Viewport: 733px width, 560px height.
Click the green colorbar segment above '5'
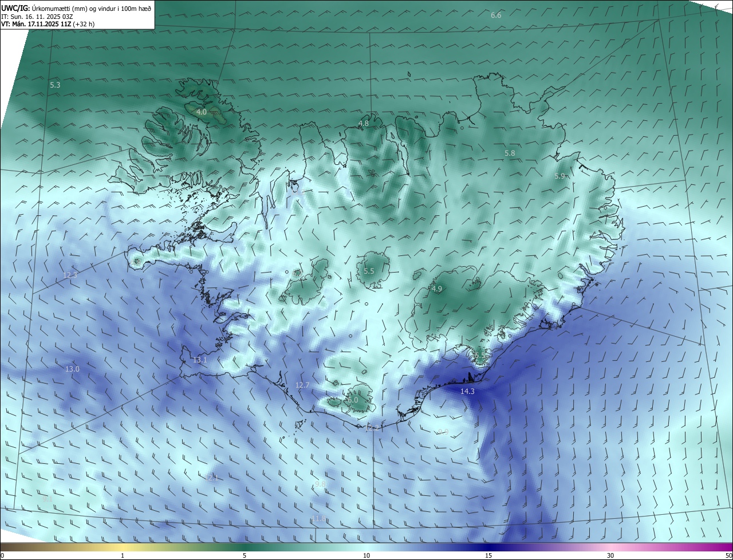(x=245, y=547)
